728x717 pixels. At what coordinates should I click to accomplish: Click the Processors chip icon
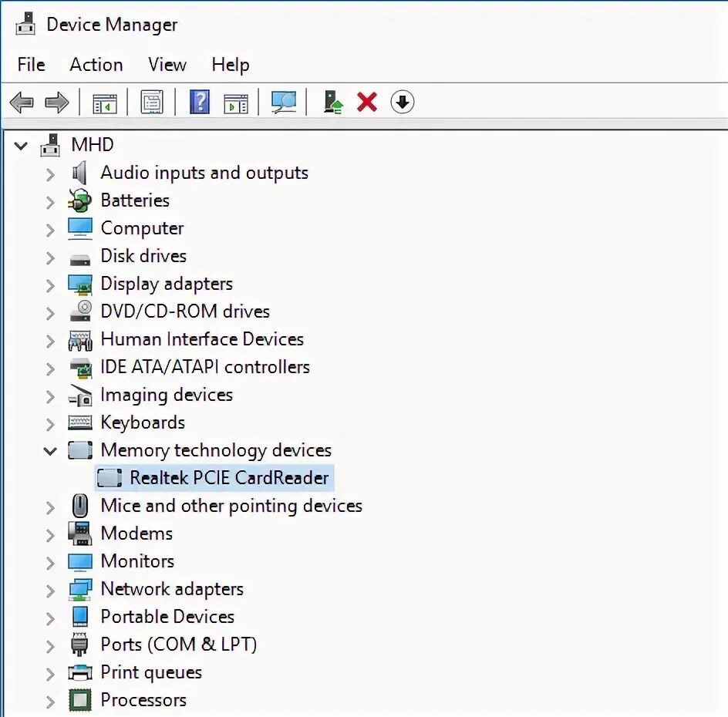pyautogui.click(x=80, y=700)
